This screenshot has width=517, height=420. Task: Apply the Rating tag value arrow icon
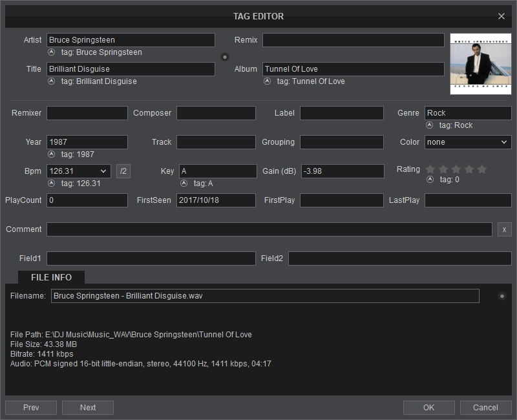tap(430, 180)
